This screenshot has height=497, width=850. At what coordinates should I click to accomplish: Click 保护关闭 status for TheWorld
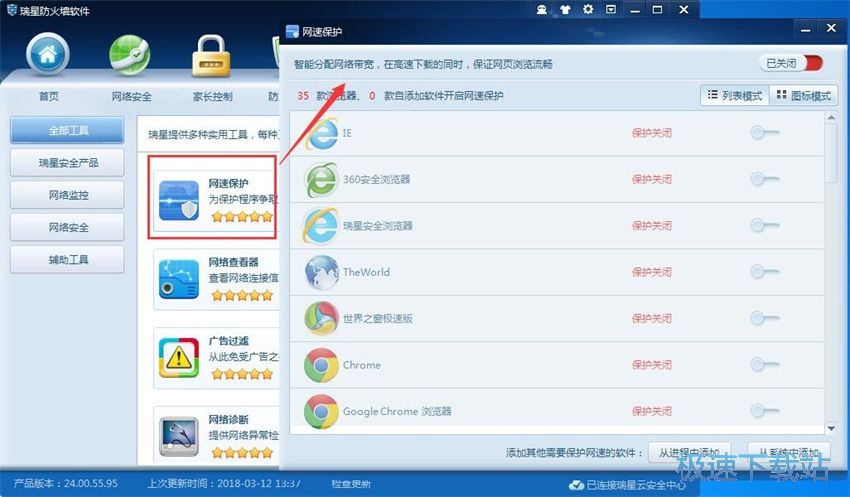652,272
